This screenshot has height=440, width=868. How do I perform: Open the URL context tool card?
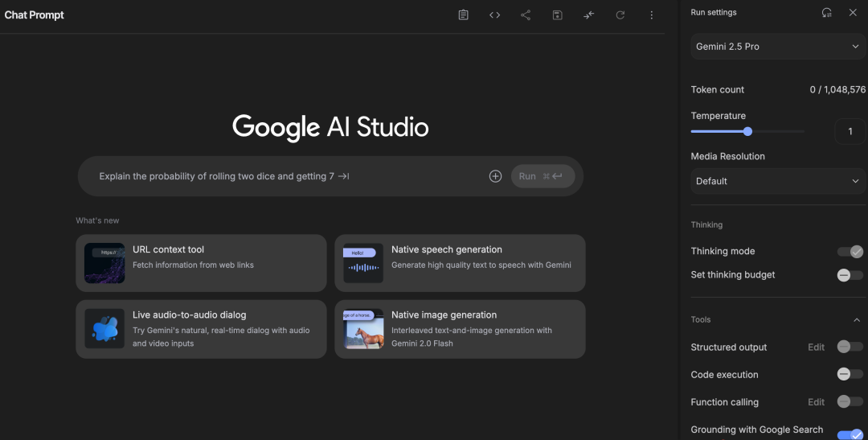point(201,263)
